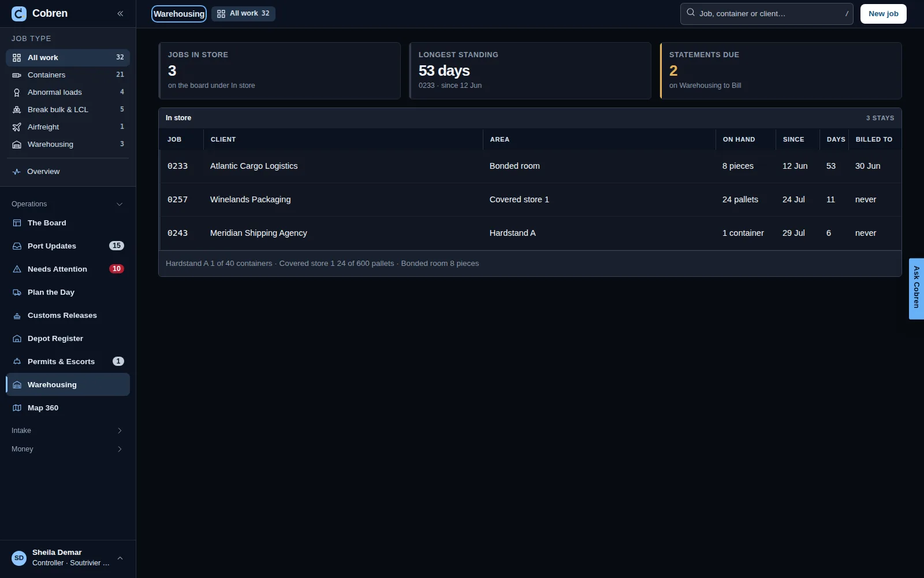Viewport: 924px width, 578px height.
Task: Click the Statements Due card
Action: click(x=781, y=71)
